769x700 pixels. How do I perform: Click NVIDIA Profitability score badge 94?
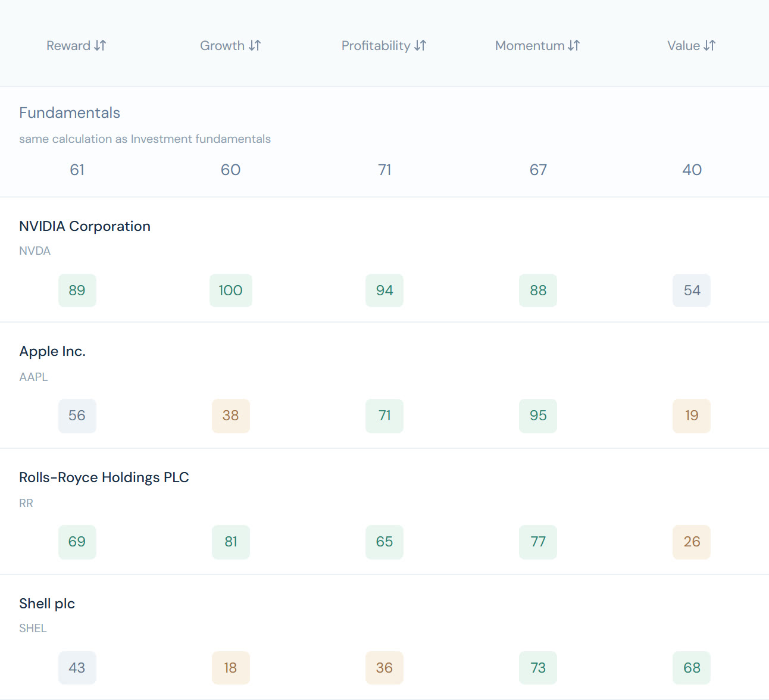coord(384,290)
